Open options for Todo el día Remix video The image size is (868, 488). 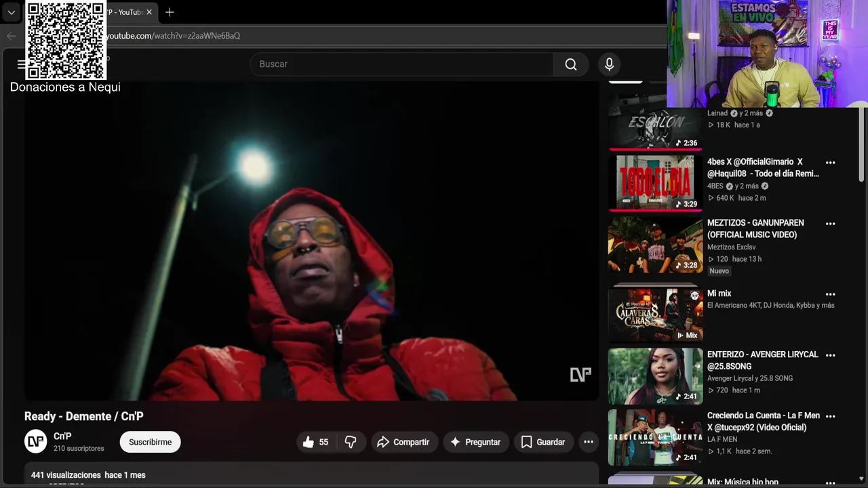[x=830, y=163]
